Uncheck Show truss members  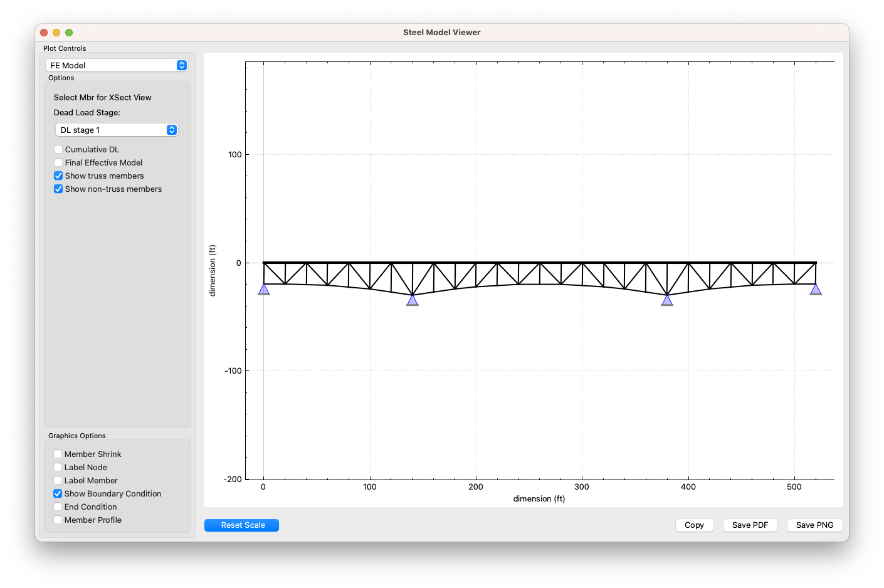58,176
